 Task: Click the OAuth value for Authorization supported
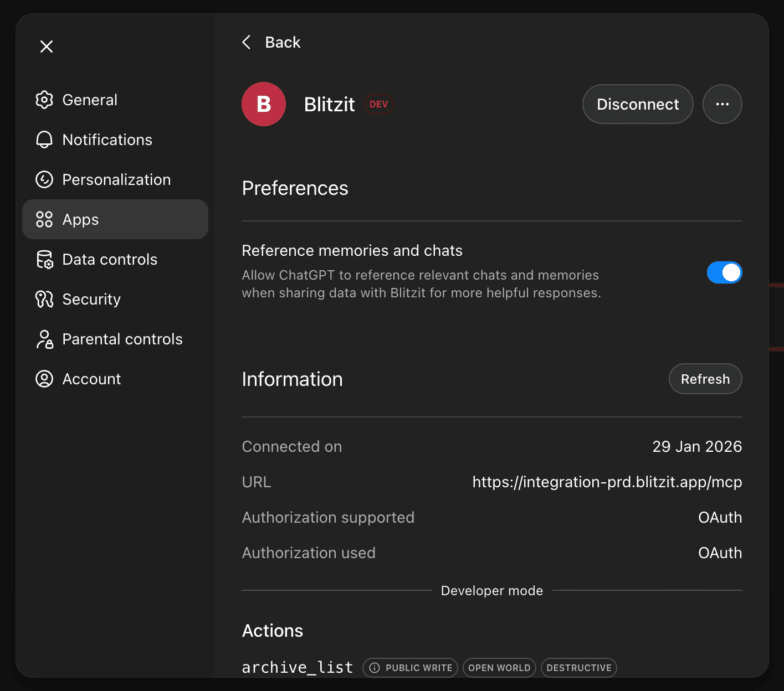(x=720, y=517)
